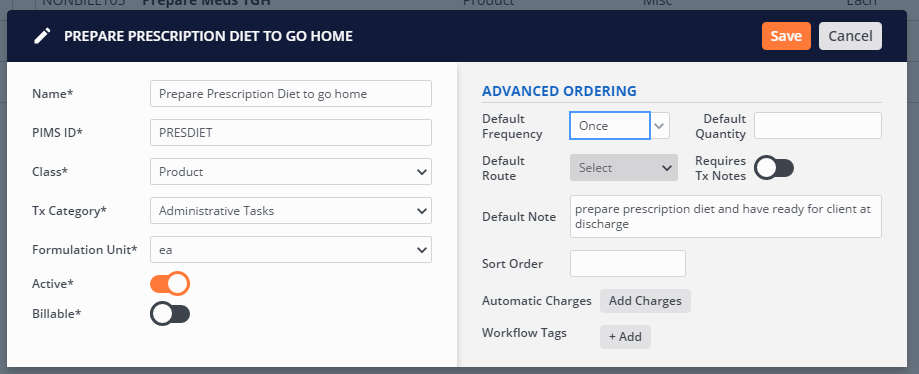Screen dimensions: 919x374
Task: Click the Default Frequency field showing Once
Action: [x=610, y=125]
